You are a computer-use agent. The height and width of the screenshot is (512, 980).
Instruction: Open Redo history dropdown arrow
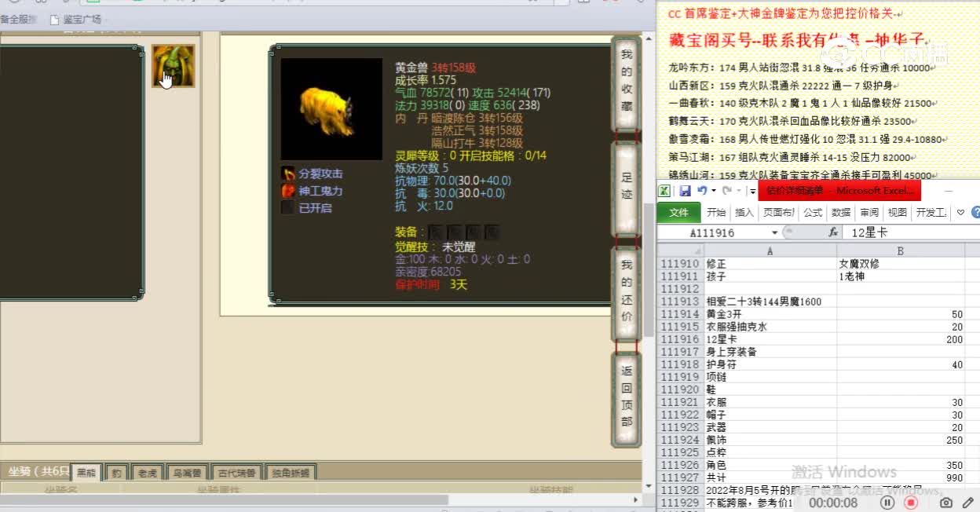738,191
